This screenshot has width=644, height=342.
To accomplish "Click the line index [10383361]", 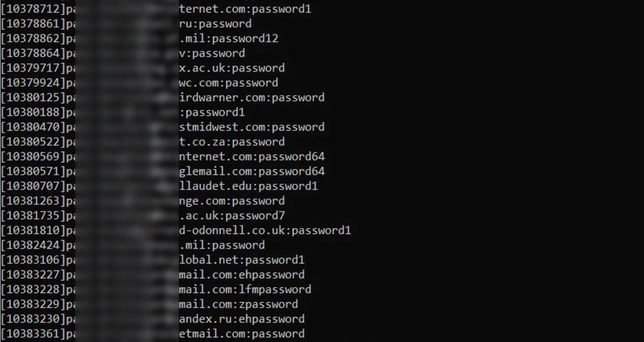I will [33, 334].
